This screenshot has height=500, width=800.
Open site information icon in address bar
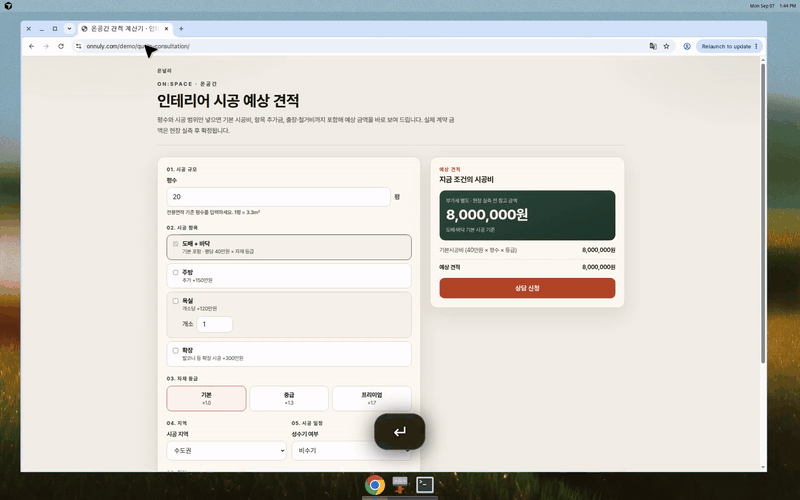click(x=78, y=46)
